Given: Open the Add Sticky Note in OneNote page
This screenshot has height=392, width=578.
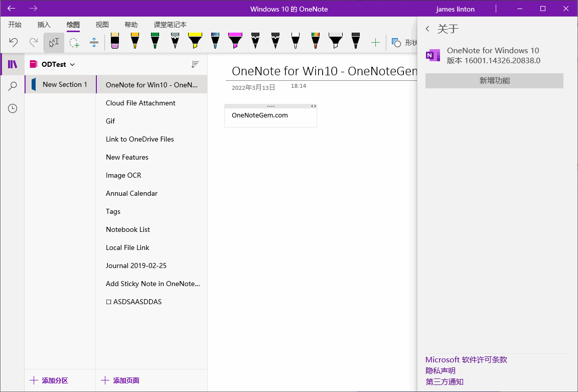Looking at the screenshot, I should click(x=152, y=284).
